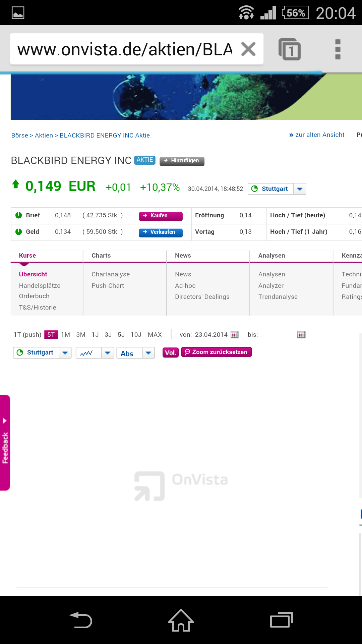Tap the Android back navigation icon
Viewport: 362px width, 644px height.
pyautogui.click(x=81, y=620)
